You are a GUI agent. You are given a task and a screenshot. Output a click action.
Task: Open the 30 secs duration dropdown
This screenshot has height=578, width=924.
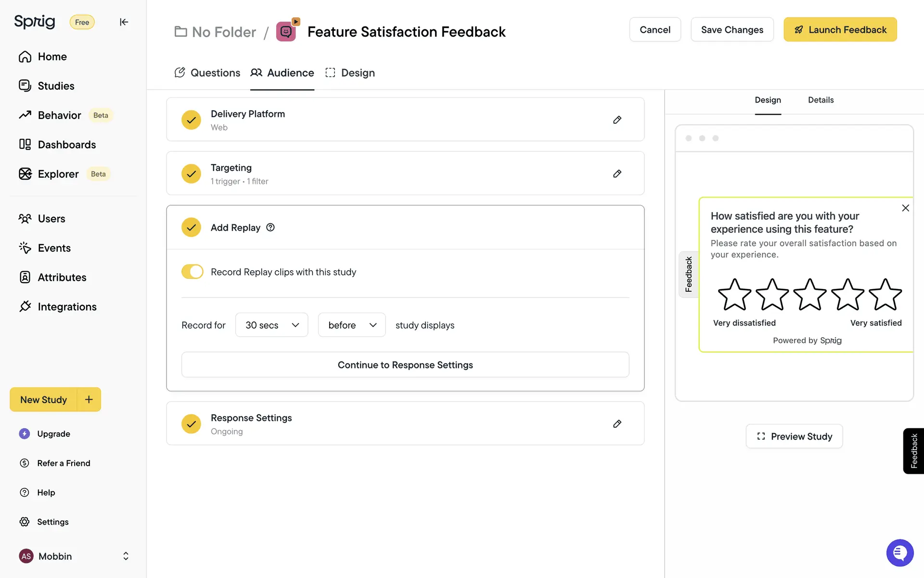pos(271,325)
